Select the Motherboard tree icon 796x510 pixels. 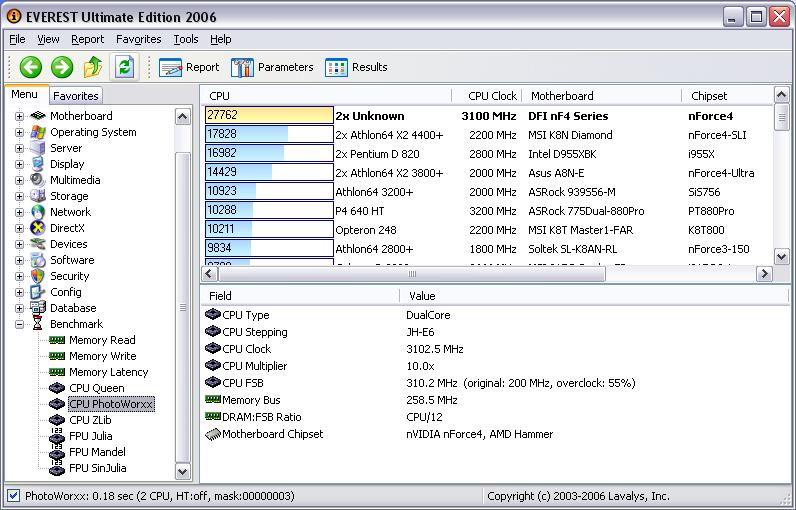click(x=38, y=116)
